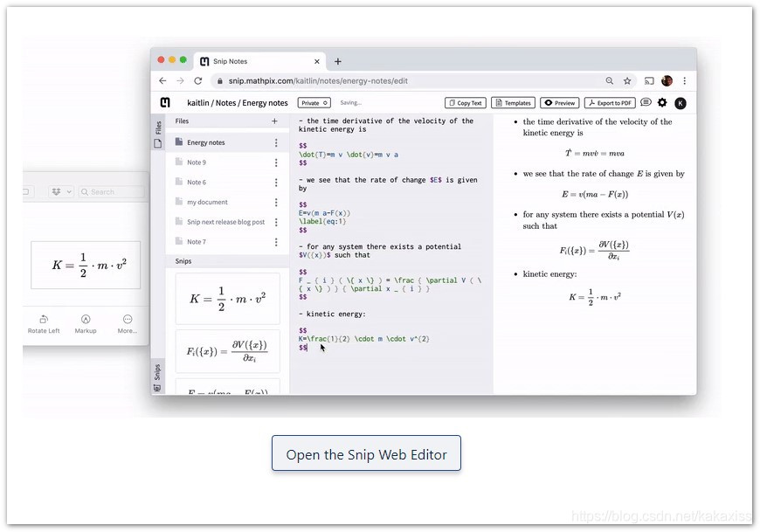760x532 pixels.
Task: Open the comments chat icon
Action: coord(646,102)
